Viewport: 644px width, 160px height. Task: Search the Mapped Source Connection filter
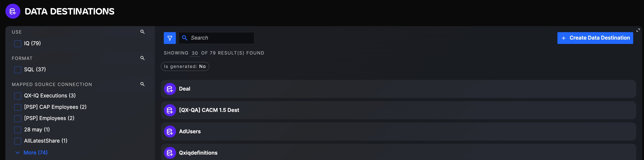coord(142,84)
